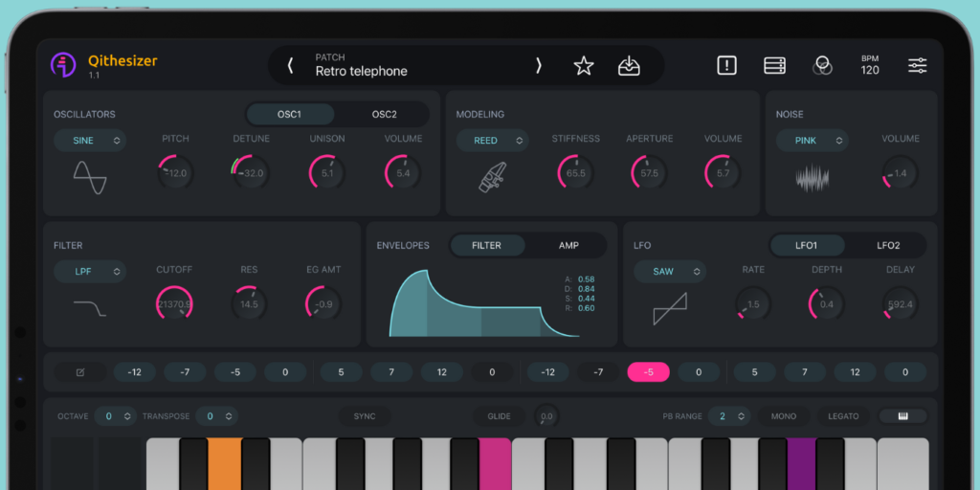Click the pink noise waveform graphic
The width and height of the screenshot is (980, 490).
(813, 177)
